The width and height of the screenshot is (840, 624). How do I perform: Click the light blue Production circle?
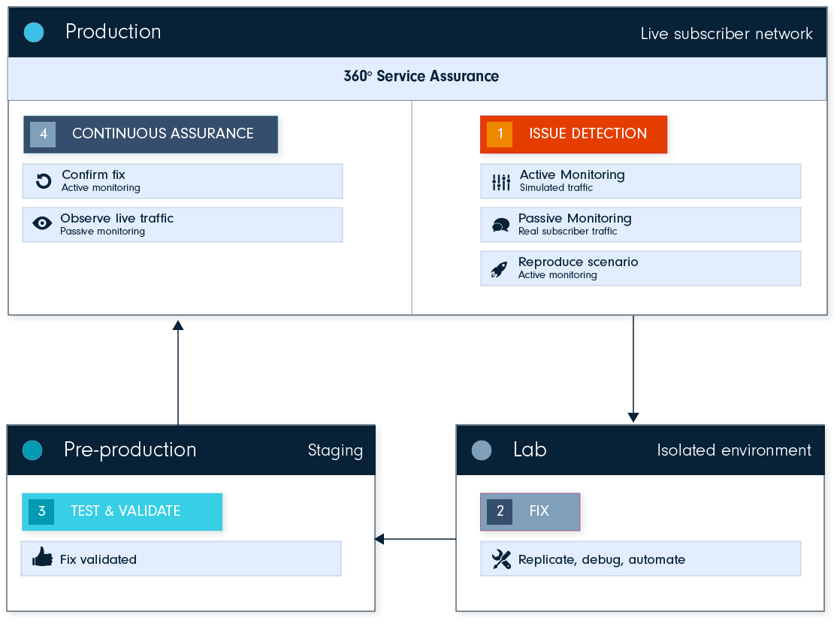pyautogui.click(x=34, y=32)
